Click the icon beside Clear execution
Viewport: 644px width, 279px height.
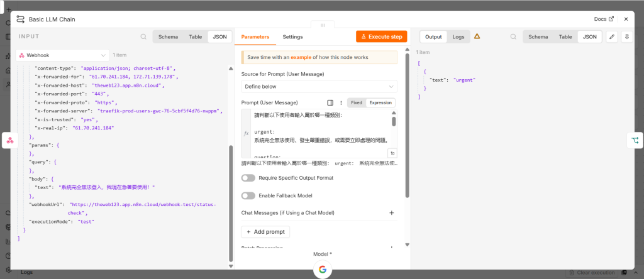(625, 273)
